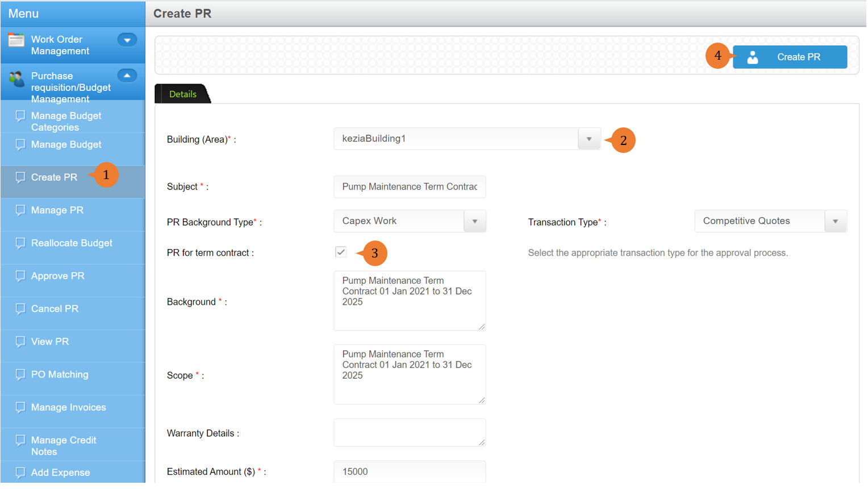Click into the Scope text area
The width and height of the screenshot is (868, 489).
pyautogui.click(x=410, y=375)
